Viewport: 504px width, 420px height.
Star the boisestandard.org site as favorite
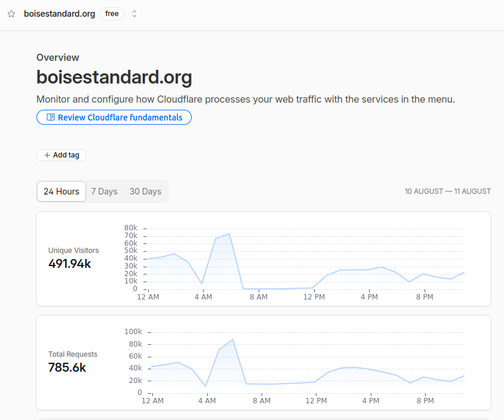(x=11, y=14)
